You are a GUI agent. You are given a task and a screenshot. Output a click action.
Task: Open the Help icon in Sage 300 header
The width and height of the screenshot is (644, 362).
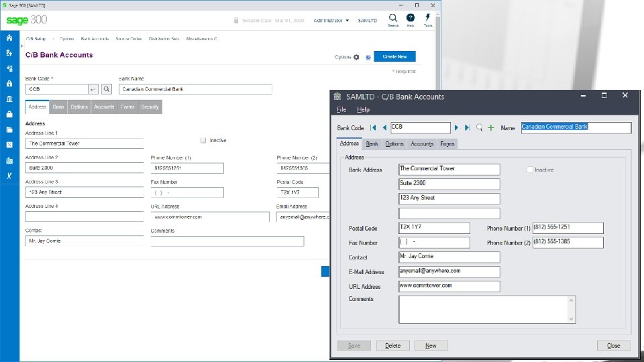[x=411, y=19]
